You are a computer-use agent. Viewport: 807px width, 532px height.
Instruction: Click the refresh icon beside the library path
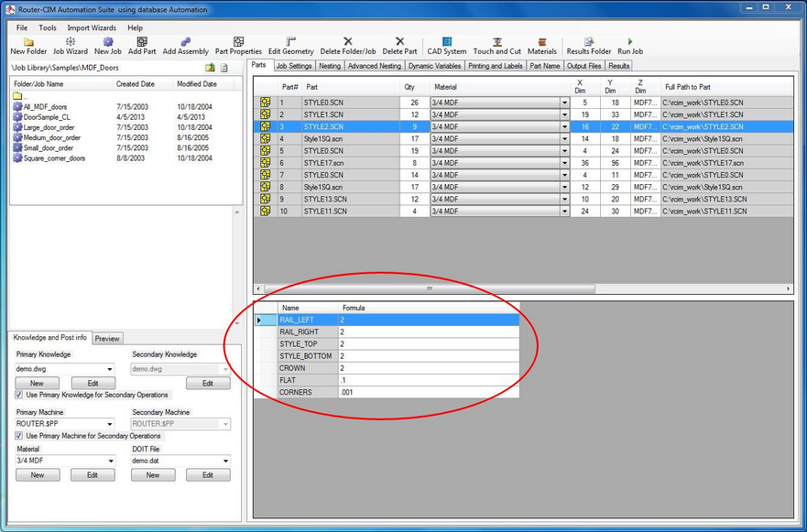[224, 68]
